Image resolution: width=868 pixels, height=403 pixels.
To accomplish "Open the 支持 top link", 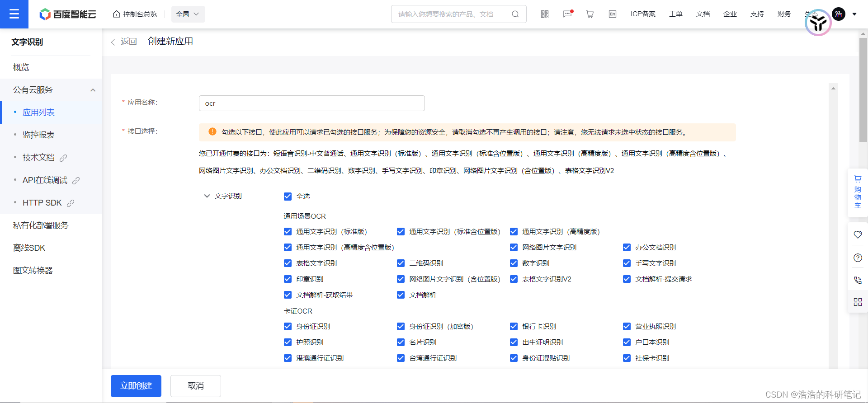I will [757, 14].
